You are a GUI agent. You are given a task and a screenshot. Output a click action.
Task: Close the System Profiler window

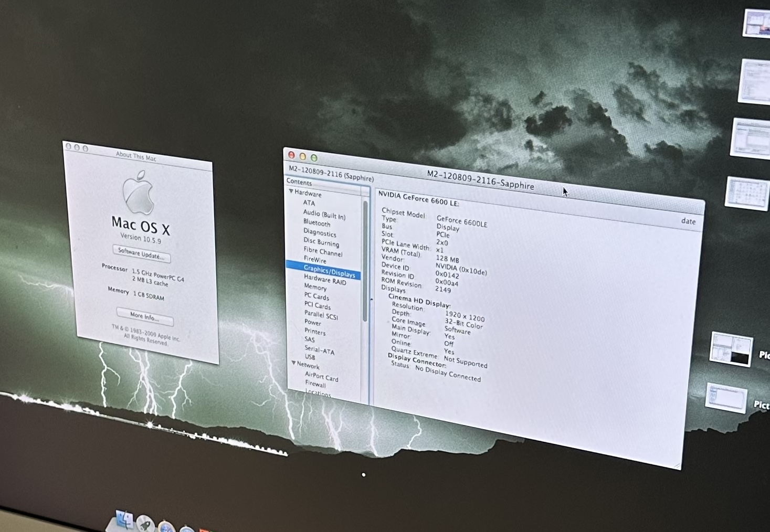[x=291, y=155]
